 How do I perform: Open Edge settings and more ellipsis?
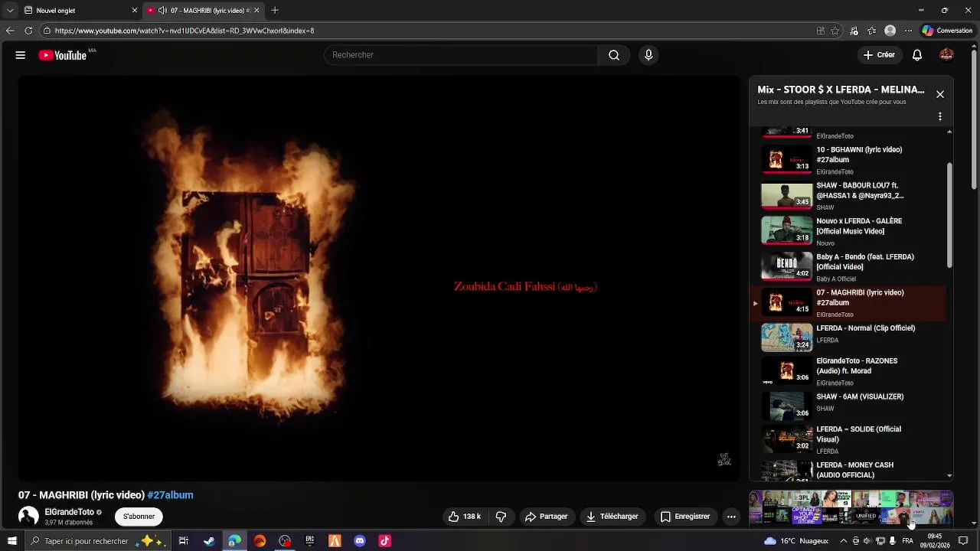[908, 31]
